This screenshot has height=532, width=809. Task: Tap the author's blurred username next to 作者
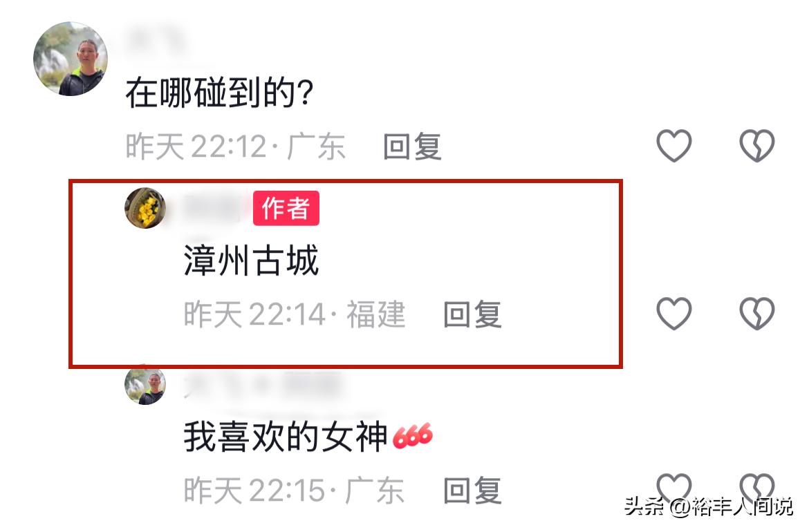[x=214, y=208]
